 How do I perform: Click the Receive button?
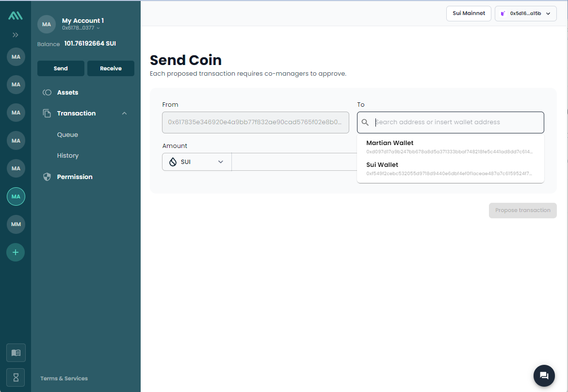click(111, 68)
